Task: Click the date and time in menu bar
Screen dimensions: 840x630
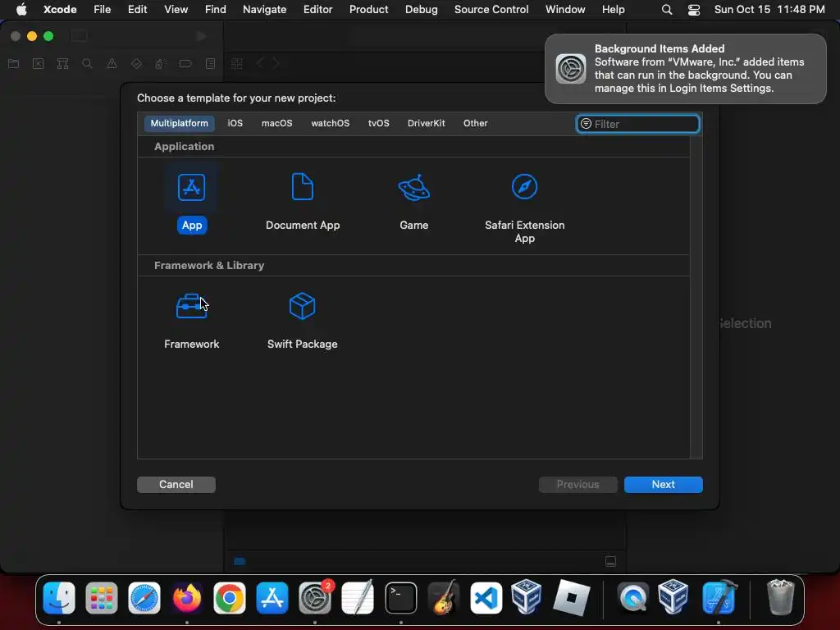Action: click(x=769, y=9)
